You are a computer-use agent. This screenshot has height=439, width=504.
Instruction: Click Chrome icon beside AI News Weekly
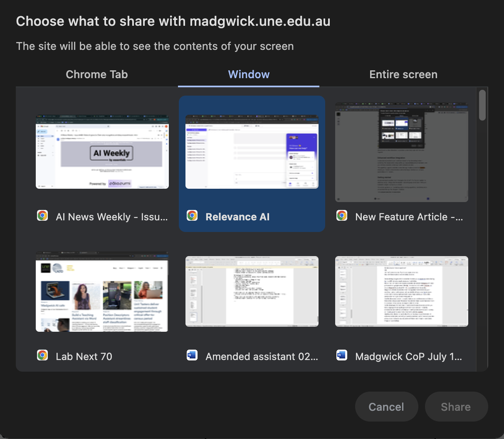point(42,216)
